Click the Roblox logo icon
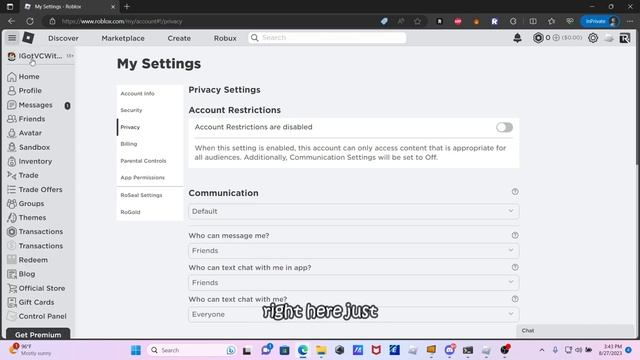This screenshot has height=360, width=640. [x=28, y=38]
